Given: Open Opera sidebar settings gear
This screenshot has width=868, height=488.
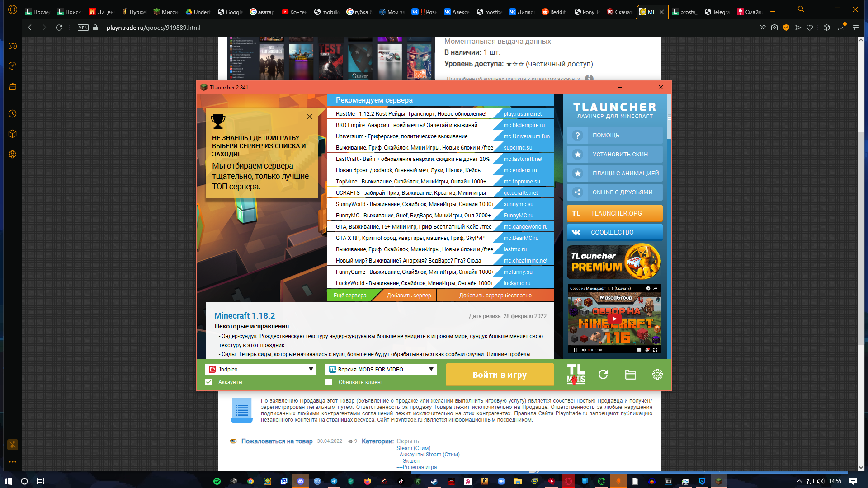Looking at the screenshot, I should [13, 155].
